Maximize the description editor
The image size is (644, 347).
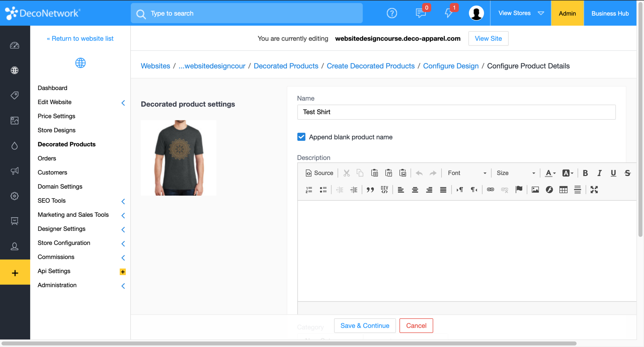594,190
